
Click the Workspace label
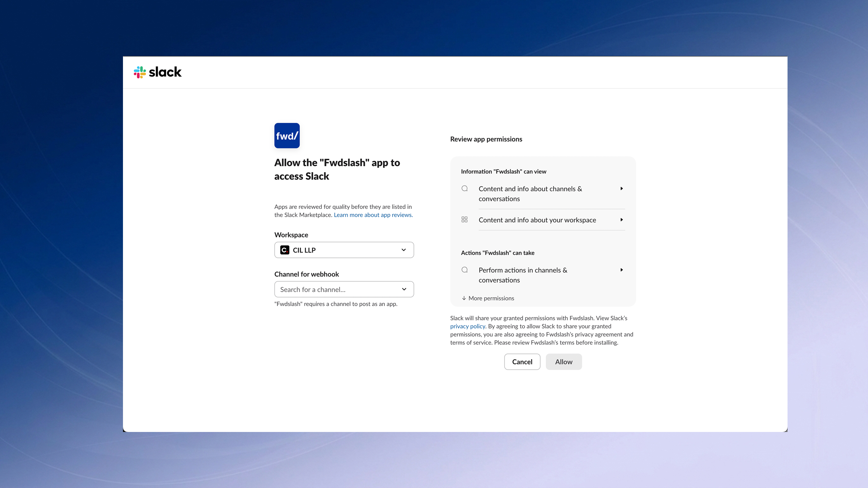point(291,235)
